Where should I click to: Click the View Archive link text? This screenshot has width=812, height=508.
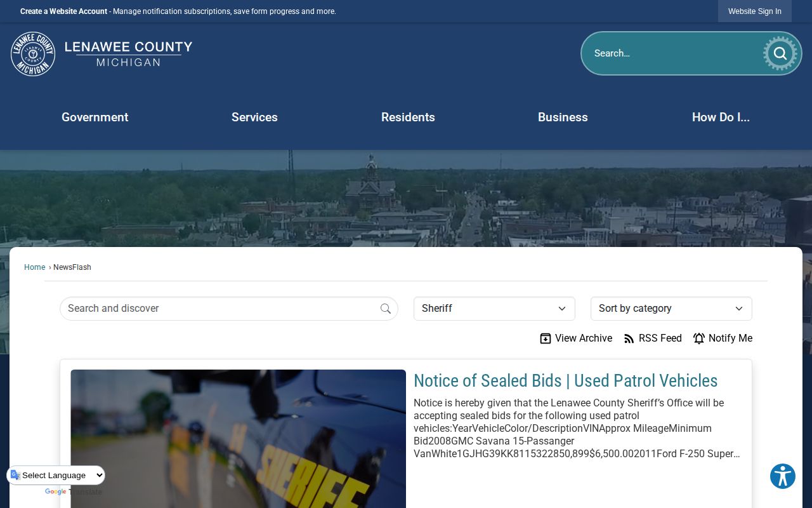(x=584, y=338)
